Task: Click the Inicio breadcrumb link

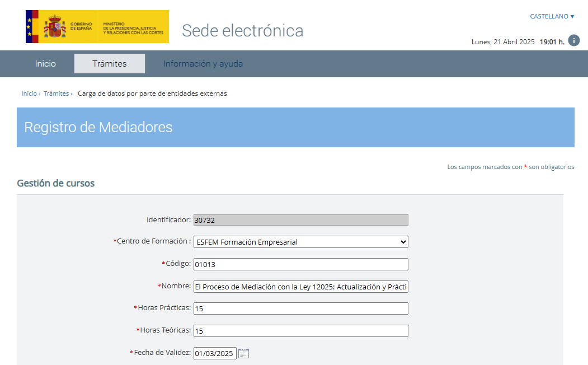Action: (x=29, y=93)
